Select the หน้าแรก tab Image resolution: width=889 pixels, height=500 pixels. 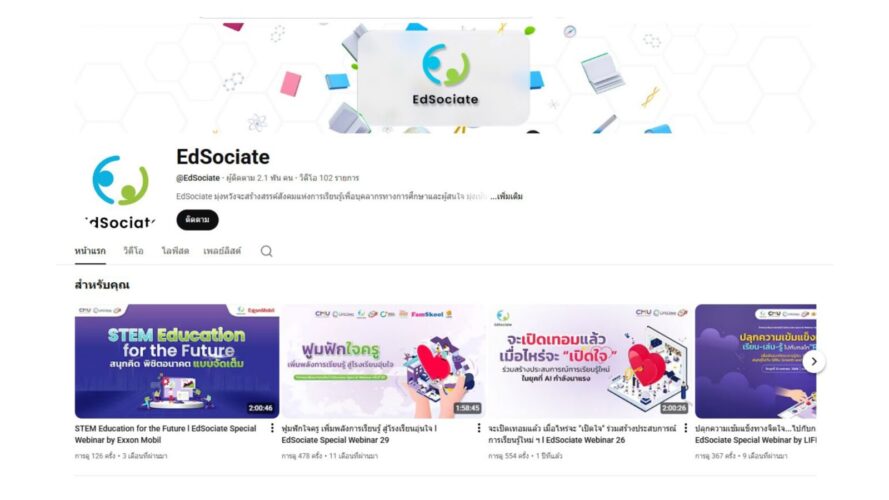coord(90,251)
